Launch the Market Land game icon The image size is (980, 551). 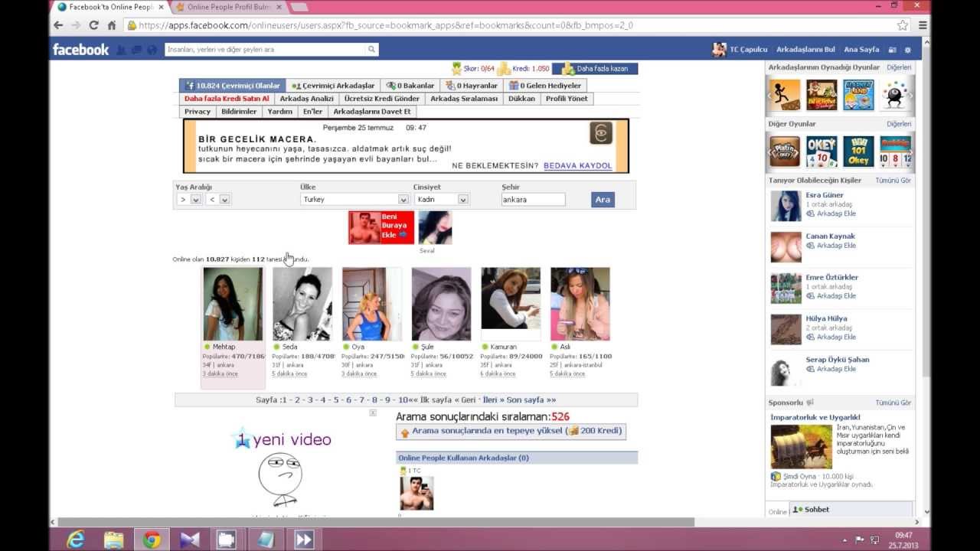(x=858, y=95)
